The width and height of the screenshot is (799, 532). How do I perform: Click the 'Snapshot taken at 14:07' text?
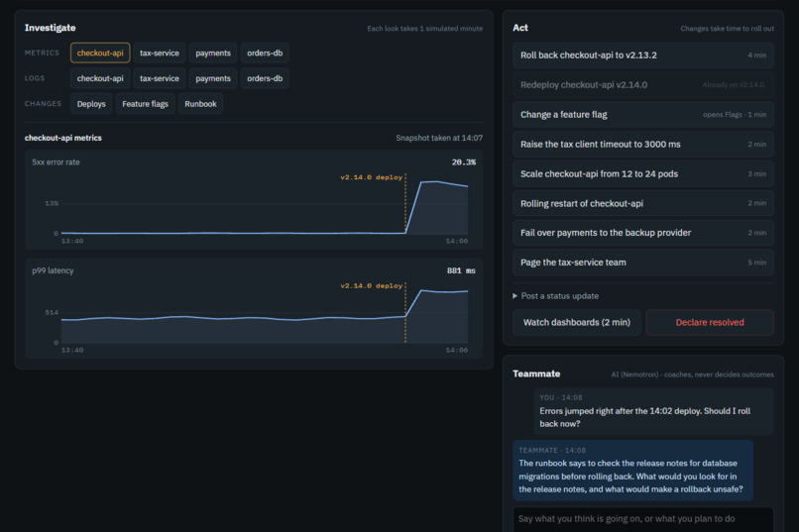pyautogui.click(x=439, y=138)
